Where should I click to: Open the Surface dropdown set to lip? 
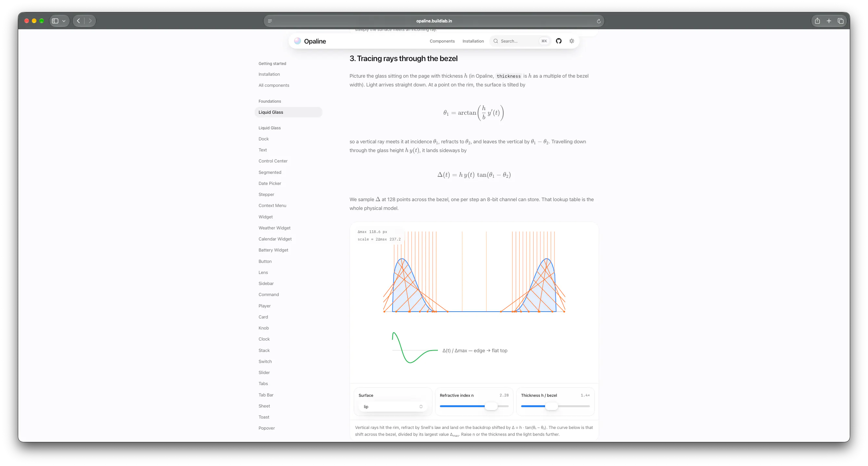pyautogui.click(x=393, y=407)
